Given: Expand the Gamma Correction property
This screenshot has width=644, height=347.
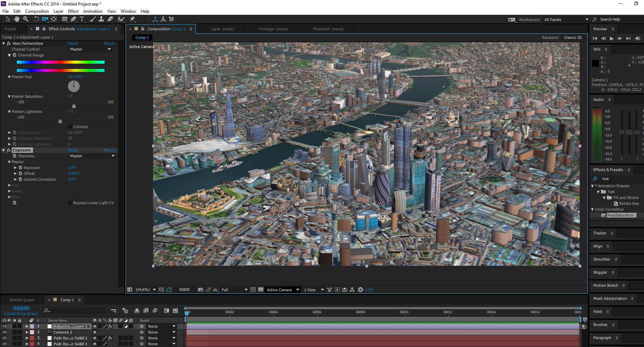Looking at the screenshot, I should pos(15,179).
